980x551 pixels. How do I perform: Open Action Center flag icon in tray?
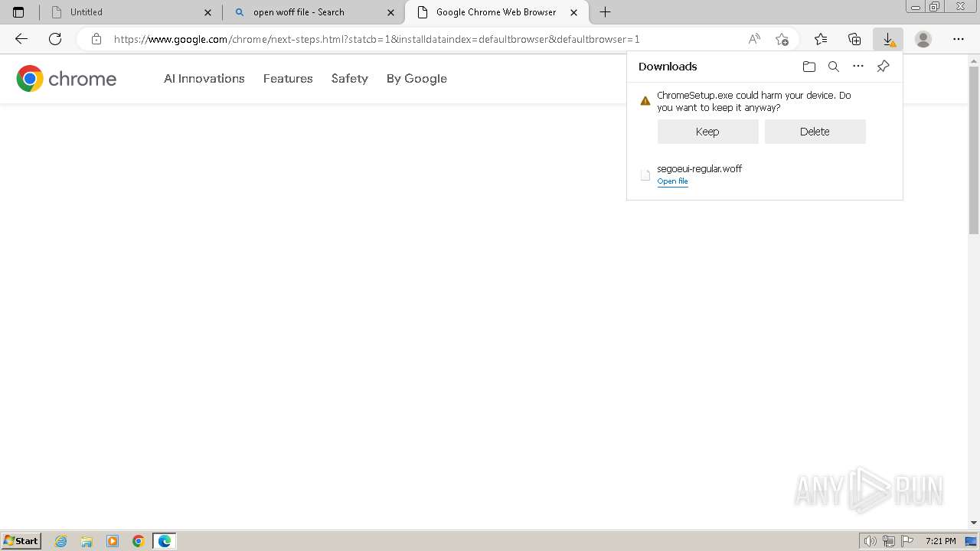pos(907,541)
